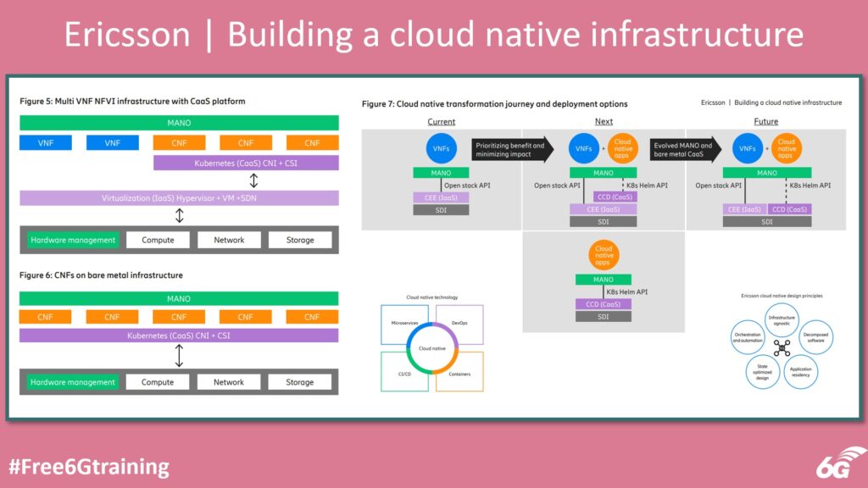Click Evolved MANO and bare metal CaaS arrow
This screenshot has width=868, height=488.
[x=685, y=149]
